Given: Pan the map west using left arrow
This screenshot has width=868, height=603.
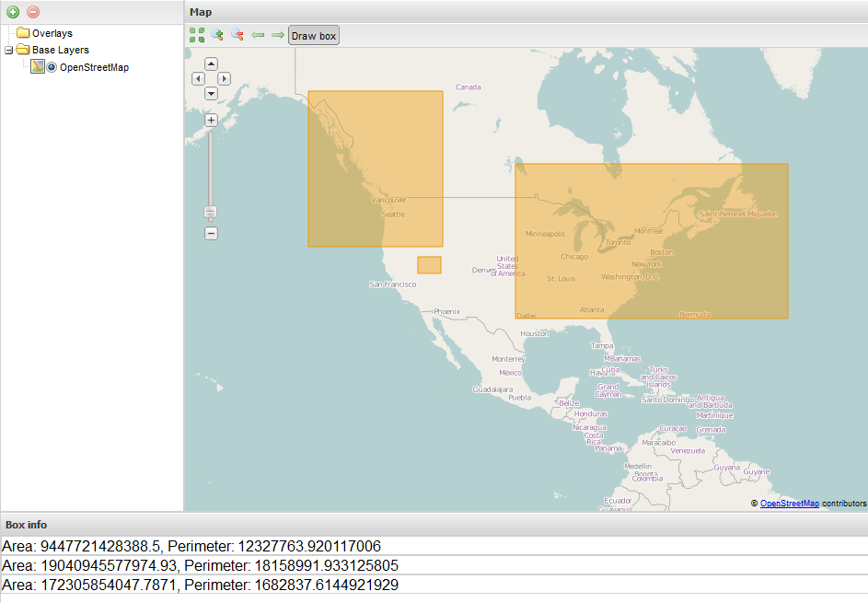Looking at the screenshot, I should [198, 78].
